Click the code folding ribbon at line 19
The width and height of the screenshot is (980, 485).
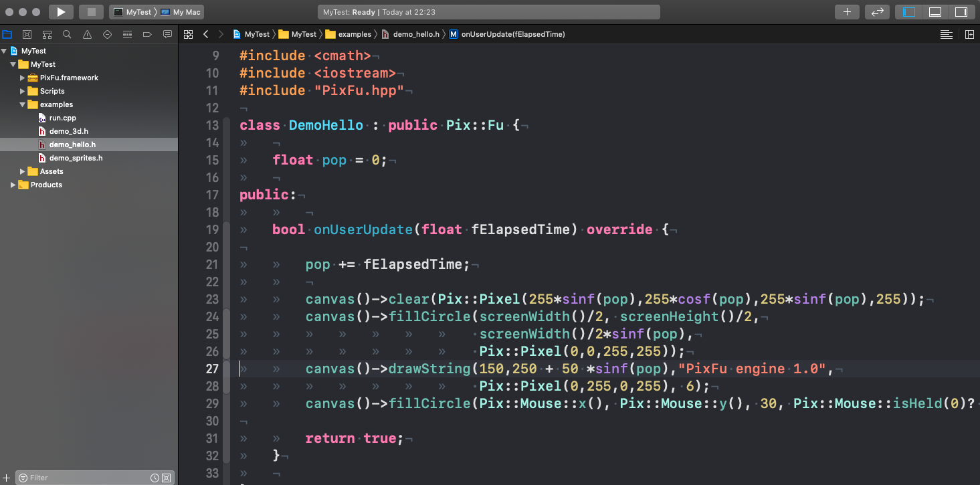point(226,229)
